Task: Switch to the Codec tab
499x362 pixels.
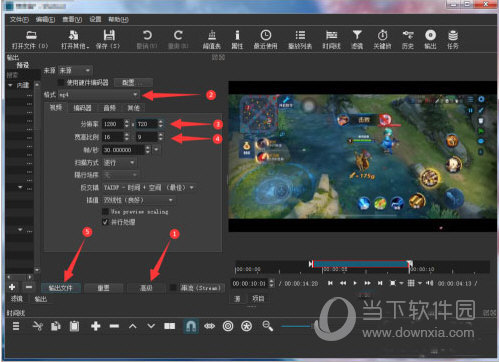Action: [x=82, y=108]
